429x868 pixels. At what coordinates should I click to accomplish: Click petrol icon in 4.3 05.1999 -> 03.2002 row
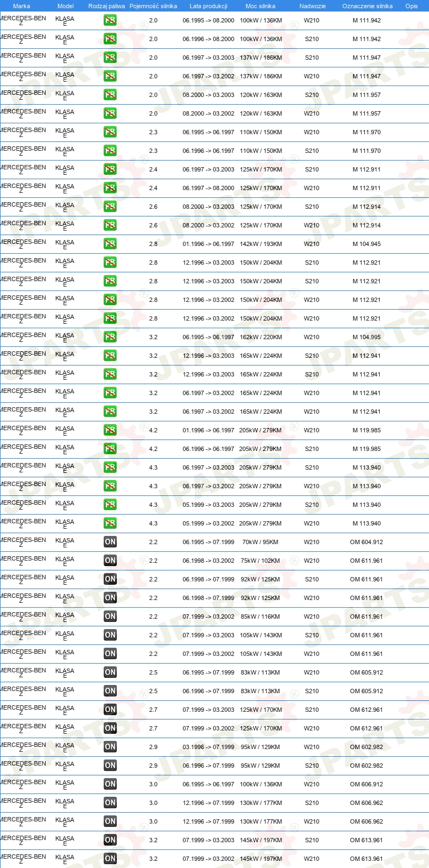(x=110, y=523)
